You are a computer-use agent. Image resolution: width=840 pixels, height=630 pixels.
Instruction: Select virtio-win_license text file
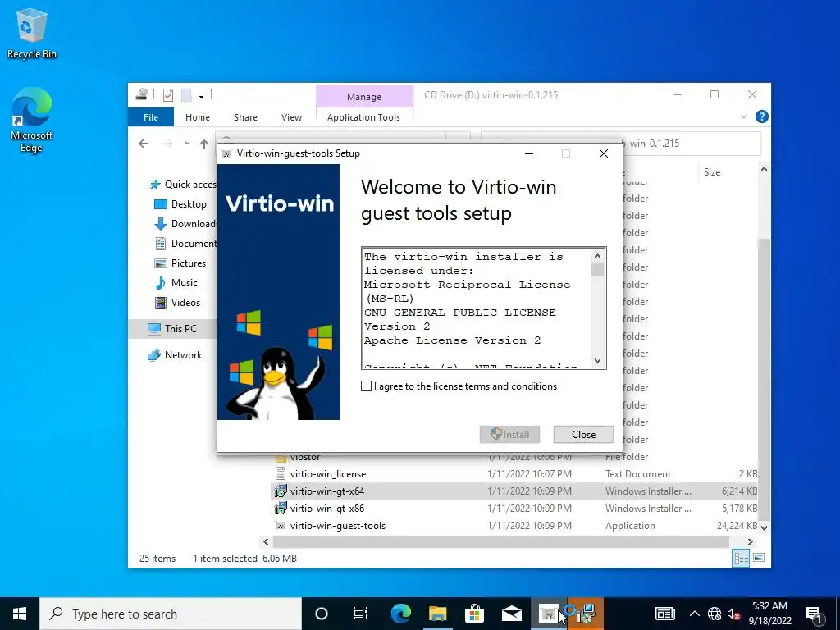click(x=328, y=474)
